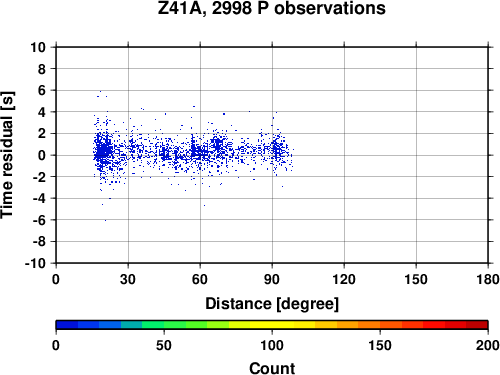Click the y-axis tick label '-10'

pos(35,263)
